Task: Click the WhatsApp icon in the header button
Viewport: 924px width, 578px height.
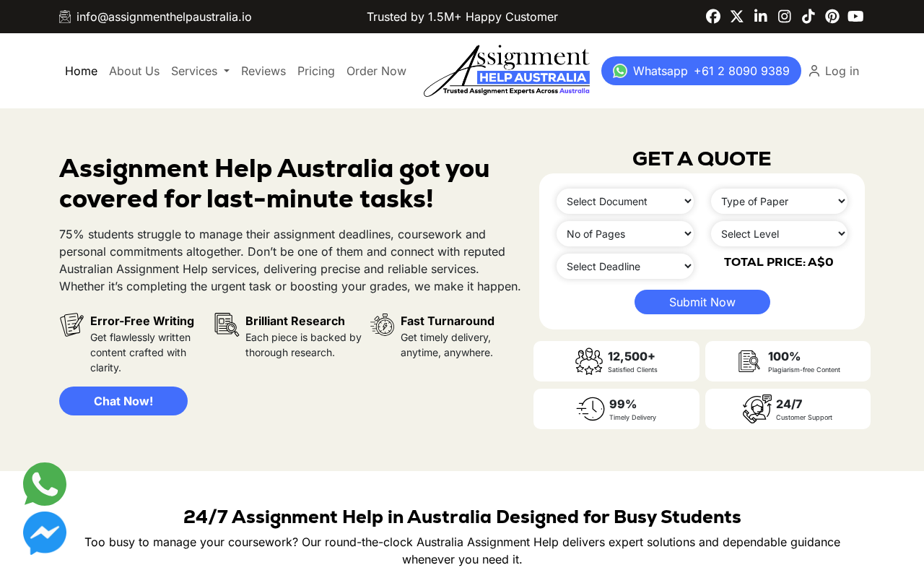Action: pos(620,71)
